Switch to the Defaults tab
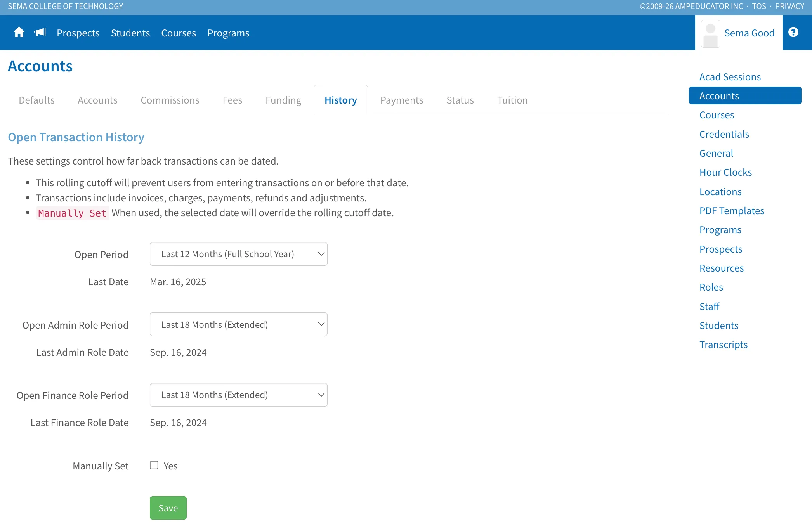The height and width of the screenshot is (530, 812). 36,100
